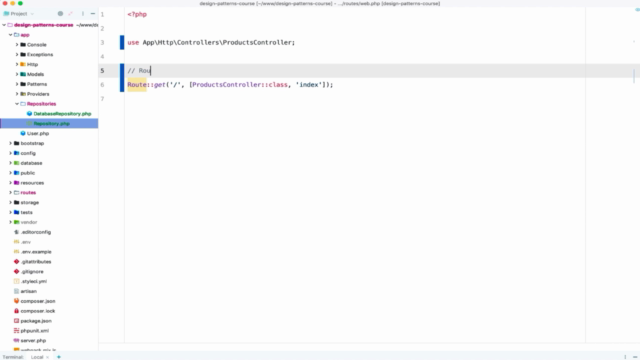Open Project panel options (three dots)
The height and width of the screenshot is (360, 640).
(x=82, y=13)
